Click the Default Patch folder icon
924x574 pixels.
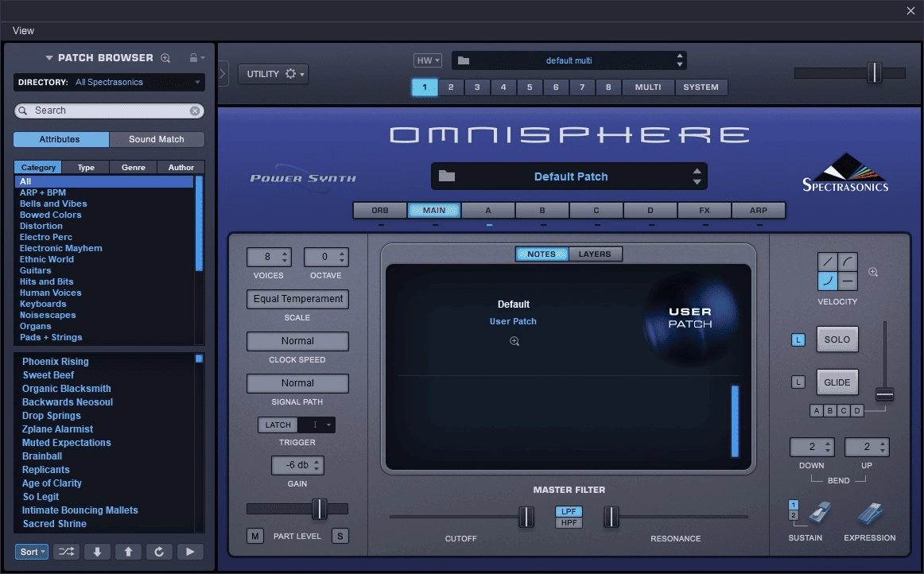[x=447, y=176]
